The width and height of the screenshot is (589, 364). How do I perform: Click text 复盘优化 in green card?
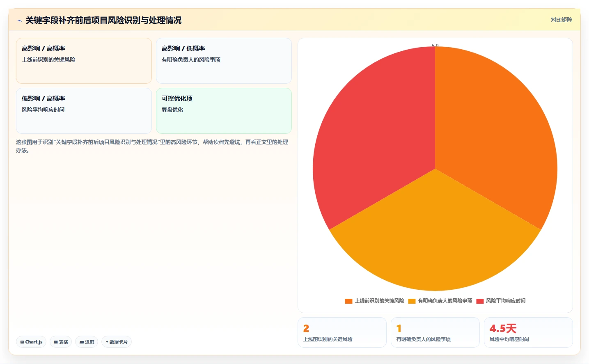(x=172, y=110)
